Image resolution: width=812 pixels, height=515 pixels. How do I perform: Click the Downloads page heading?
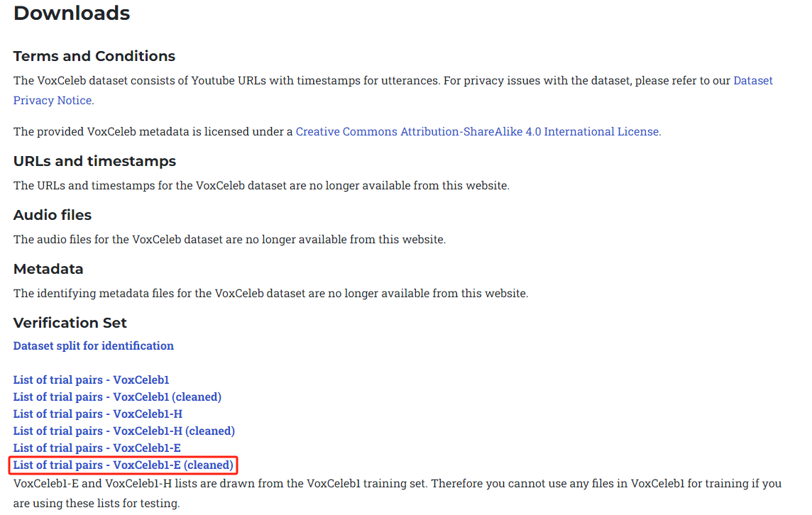point(72,13)
